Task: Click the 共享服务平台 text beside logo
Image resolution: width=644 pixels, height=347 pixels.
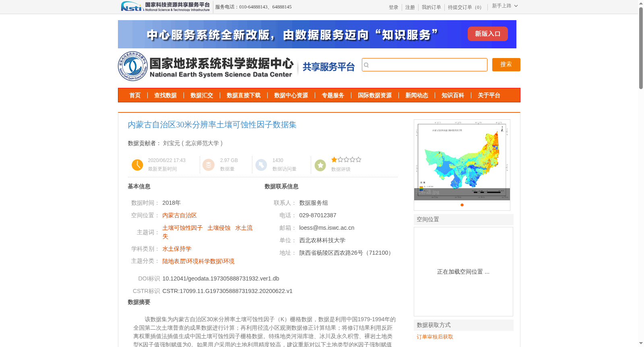Action: [x=328, y=67]
